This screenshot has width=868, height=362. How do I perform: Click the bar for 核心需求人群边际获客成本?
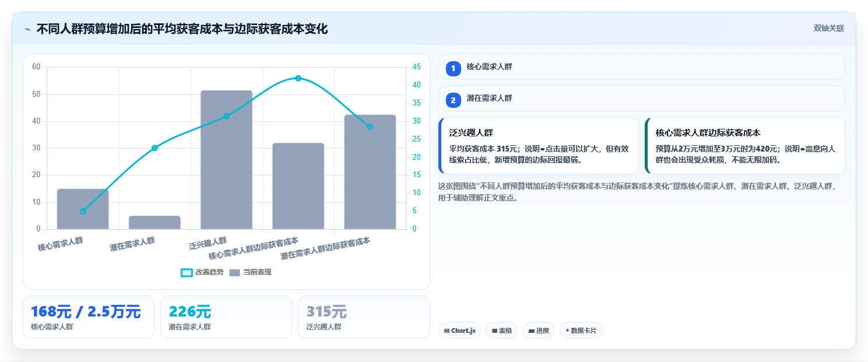click(298, 186)
